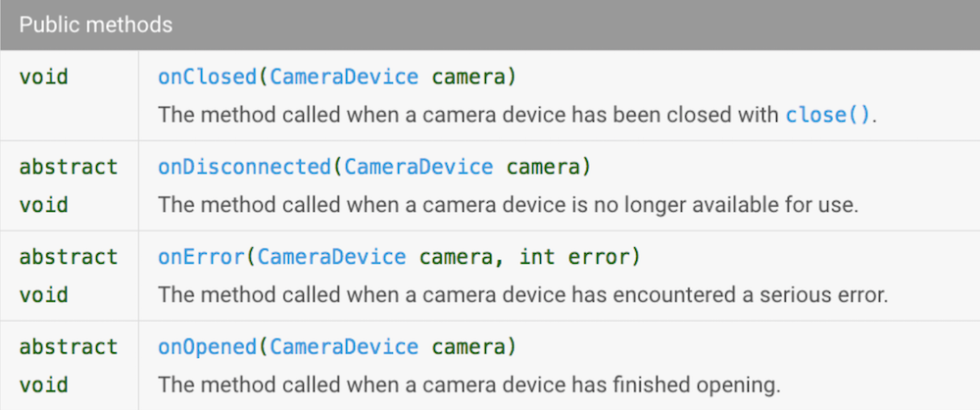Click abstract void beside onError
Viewport: 980px width, 410px height.
pyautogui.click(x=69, y=276)
